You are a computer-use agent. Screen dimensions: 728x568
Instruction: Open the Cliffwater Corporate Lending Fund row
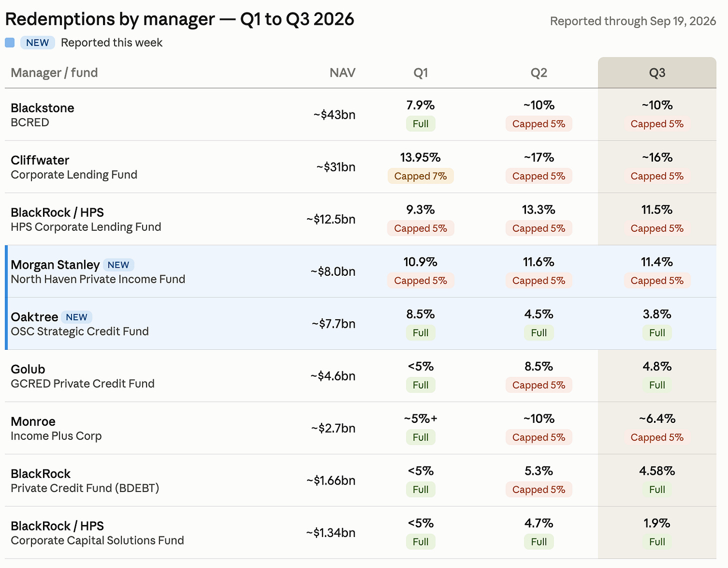(360, 167)
